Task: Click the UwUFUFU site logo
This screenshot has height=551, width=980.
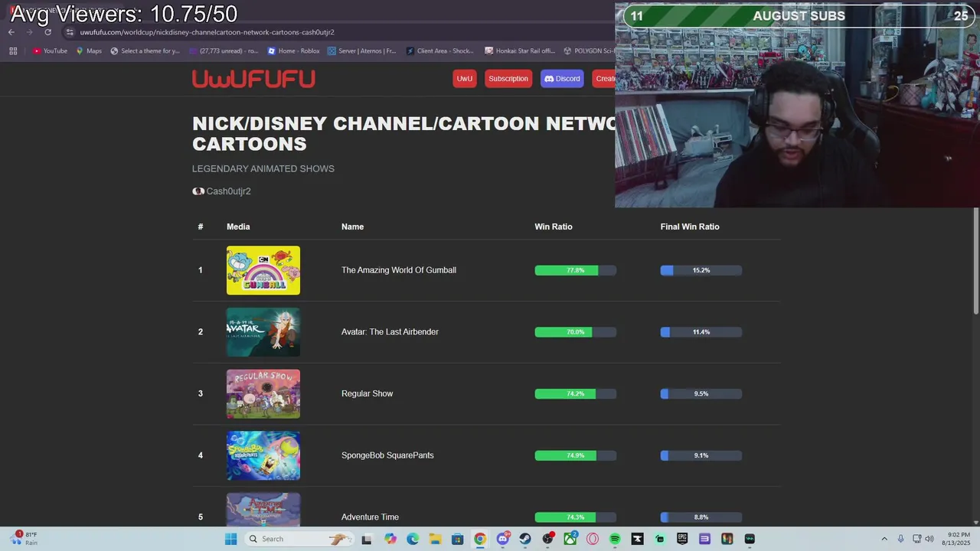Action: tap(253, 79)
